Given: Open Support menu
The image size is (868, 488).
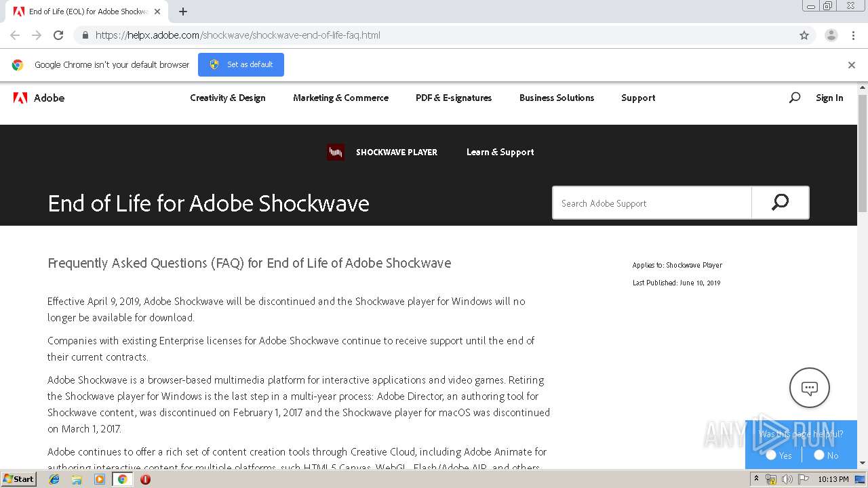Looking at the screenshot, I should click(x=638, y=98).
